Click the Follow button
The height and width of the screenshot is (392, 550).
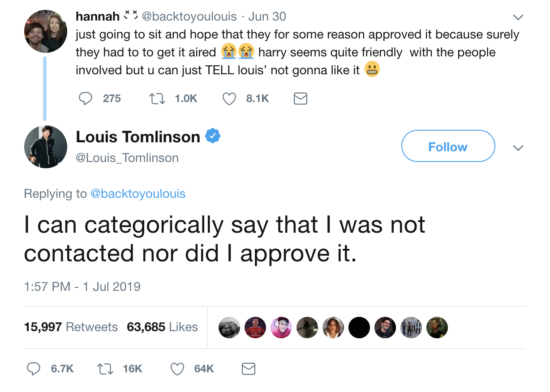(x=448, y=146)
